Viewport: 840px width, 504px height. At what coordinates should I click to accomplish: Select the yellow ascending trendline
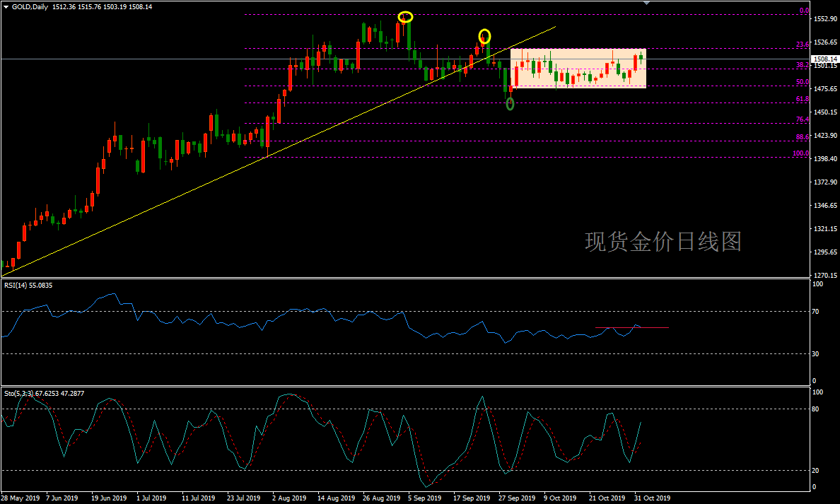tap(279, 150)
